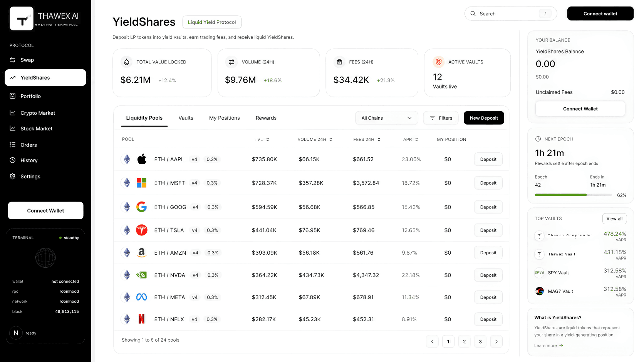Click the Stock Market chart icon

(x=13, y=128)
